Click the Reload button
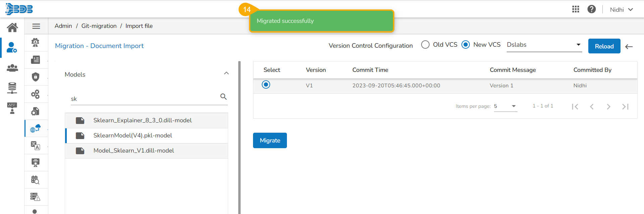644x214 pixels. [x=604, y=46]
